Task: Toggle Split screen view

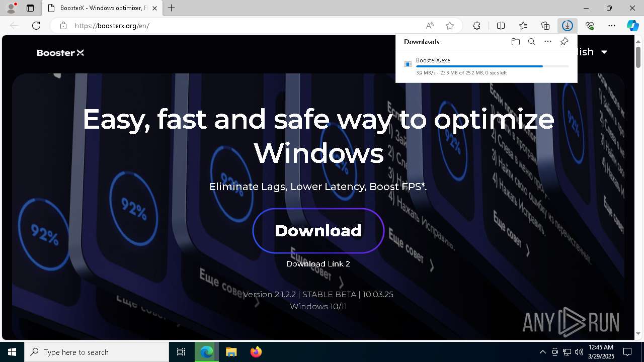Action: click(501, 26)
